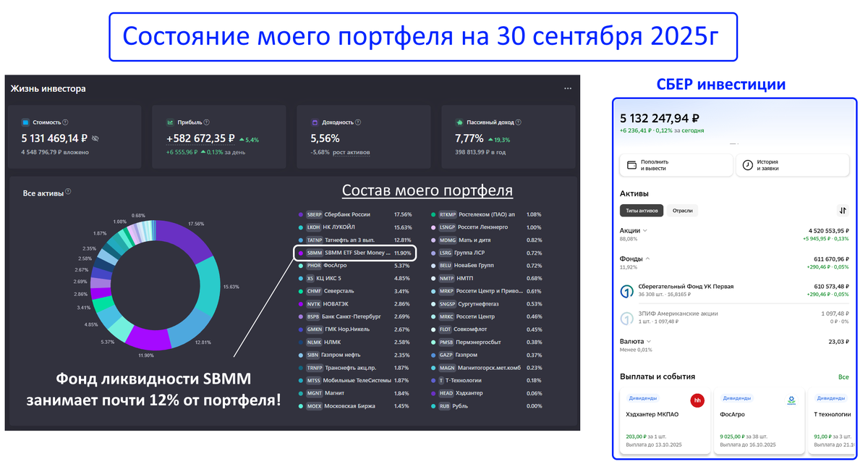Click the sort arrows icon in Активы
868x467 pixels.
[x=843, y=211]
